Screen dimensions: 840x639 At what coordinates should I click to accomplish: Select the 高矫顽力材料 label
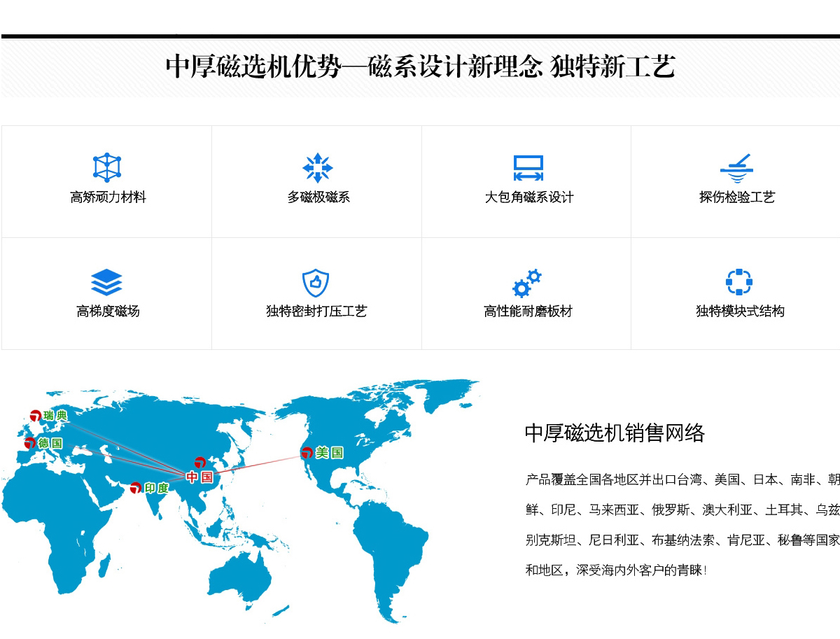[x=108, y=197]
